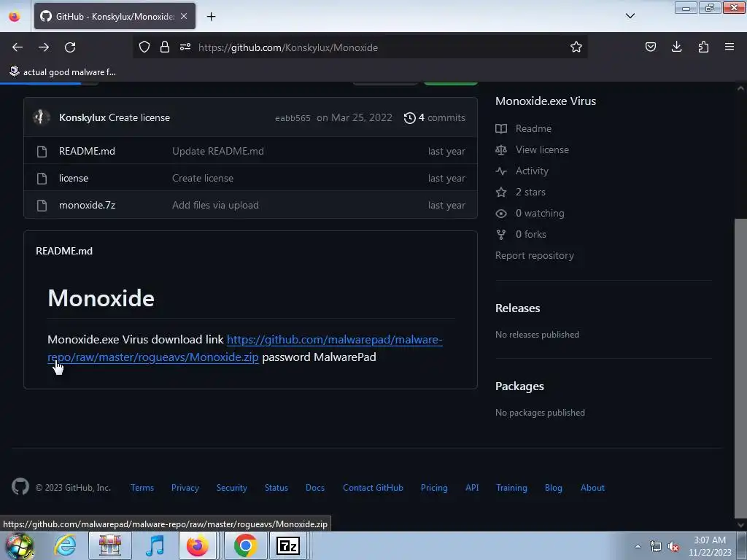Open Konskylux avatar in commit row
This screenshot has width=747, height=560.
click(x=42, y=117)
